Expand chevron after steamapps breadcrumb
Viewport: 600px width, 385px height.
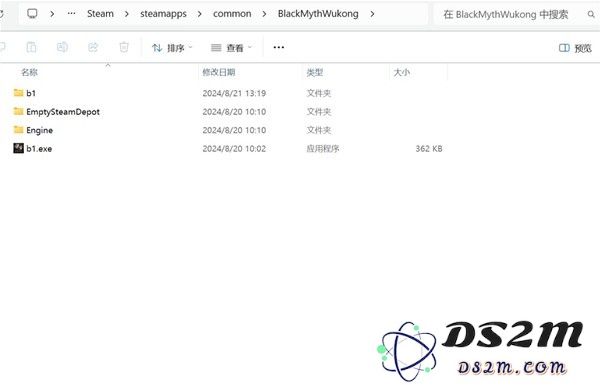[200, 14]
